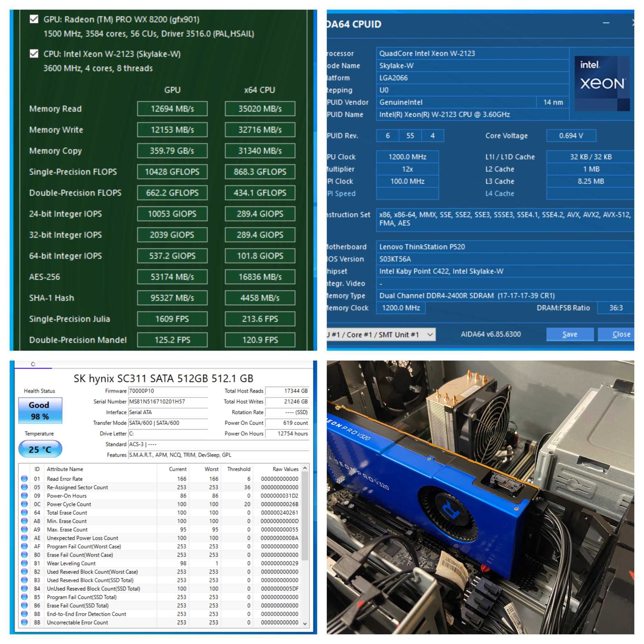
Task: Click the status dot of Program Fail Count(Worst Case)
Action: tap(24, 546)
